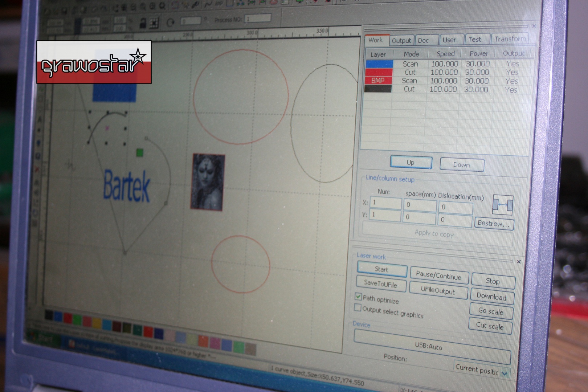Stop the laser job
Viewport: 588px width, 392px height.
[493, 281]
